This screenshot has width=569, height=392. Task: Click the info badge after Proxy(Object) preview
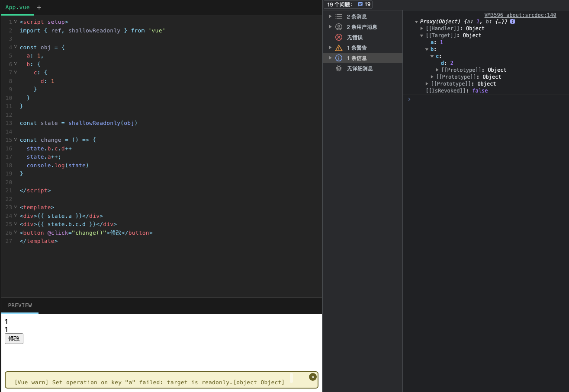[x=513, y=21]
